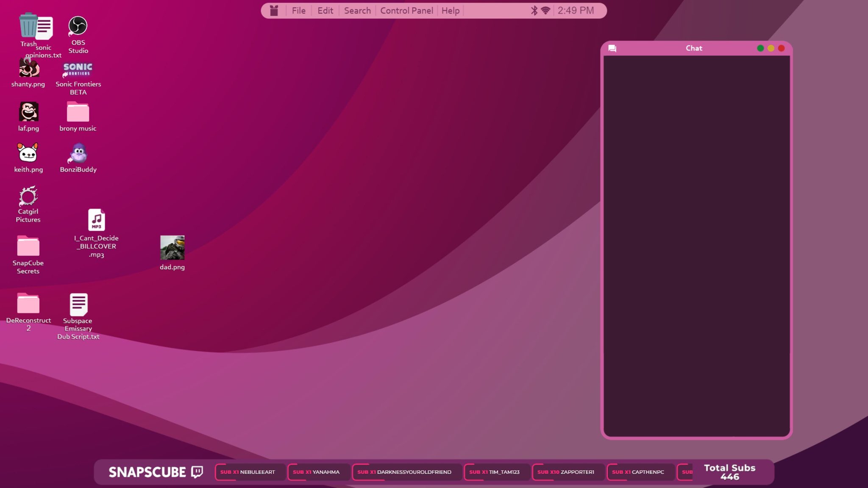Click the yellow button on Chat window

[771, 48]
